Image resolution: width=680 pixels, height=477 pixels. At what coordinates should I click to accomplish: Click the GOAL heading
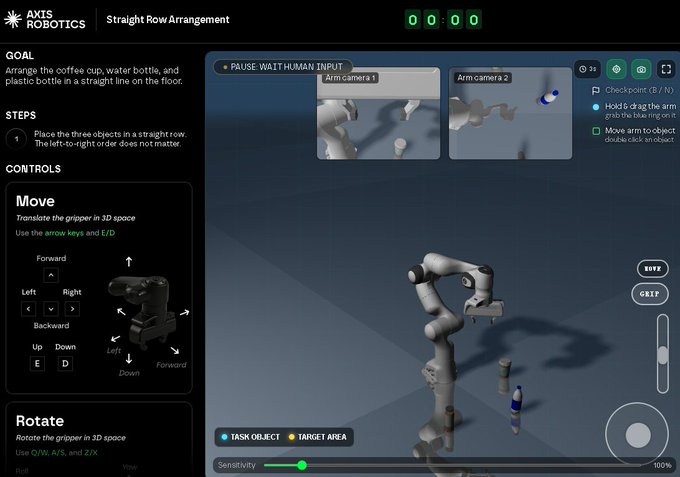20,56
